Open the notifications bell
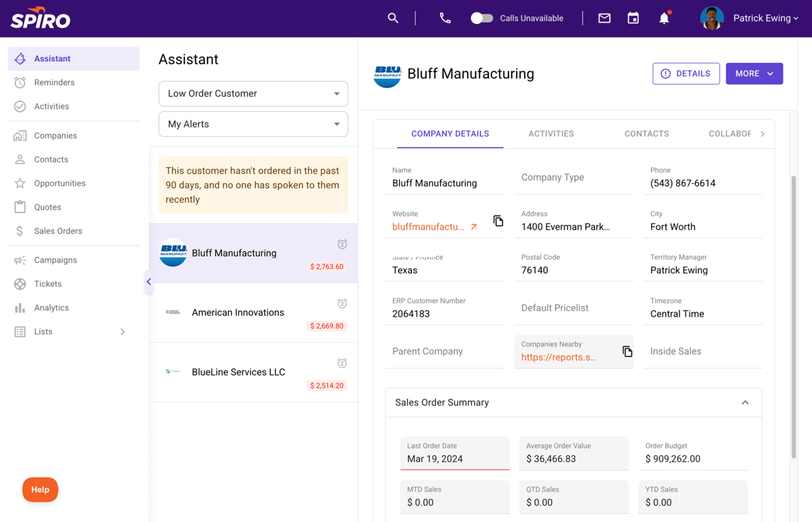Image resolution: width=812 pixels, height=522 pixels. coord(664,18)
